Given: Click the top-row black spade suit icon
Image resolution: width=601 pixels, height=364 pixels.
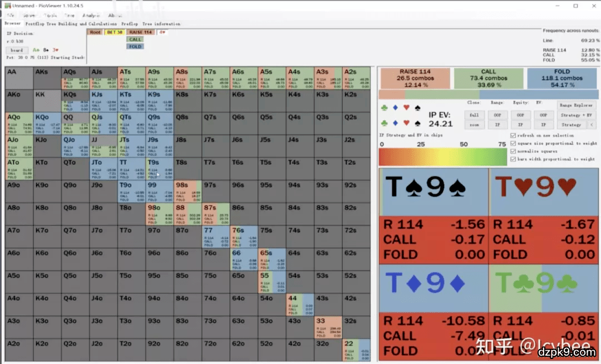Looking at the screenshot, I should point(417,108).
